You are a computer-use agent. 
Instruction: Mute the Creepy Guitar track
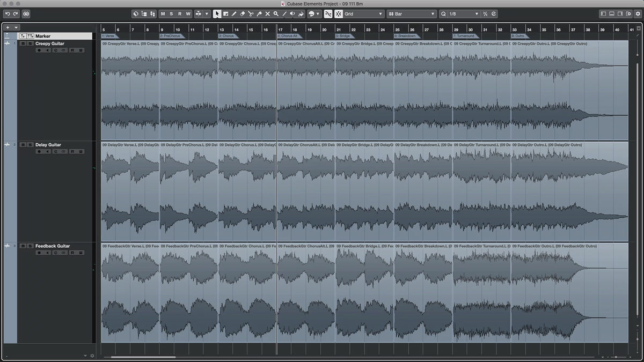(23, 43)
